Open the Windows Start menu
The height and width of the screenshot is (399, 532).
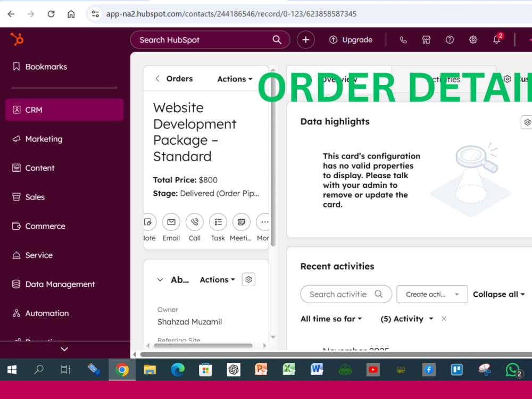[12, 370]
